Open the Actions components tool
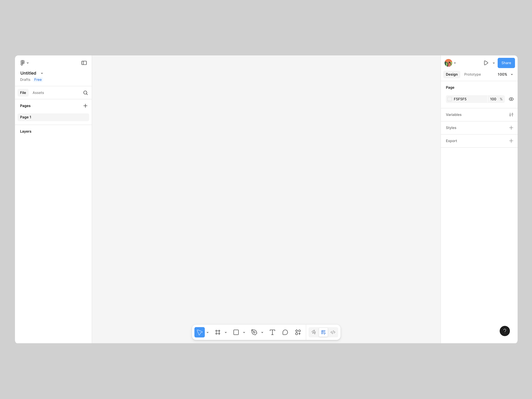Viewport: 532px width, 399px height. [x=298, y=332]
